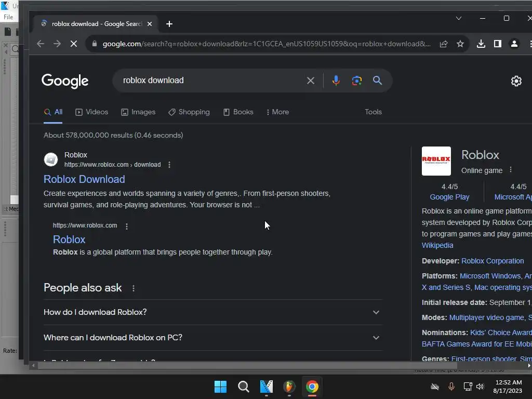Stop page loading with X button
This screenshot has height=399, width=532.
(74, 44)
